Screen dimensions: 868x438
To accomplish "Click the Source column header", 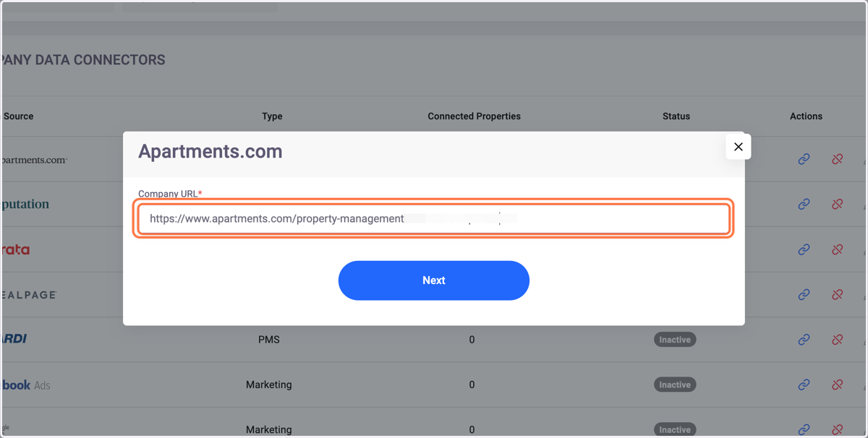I will pyautogui.click(x=18, y=116).
